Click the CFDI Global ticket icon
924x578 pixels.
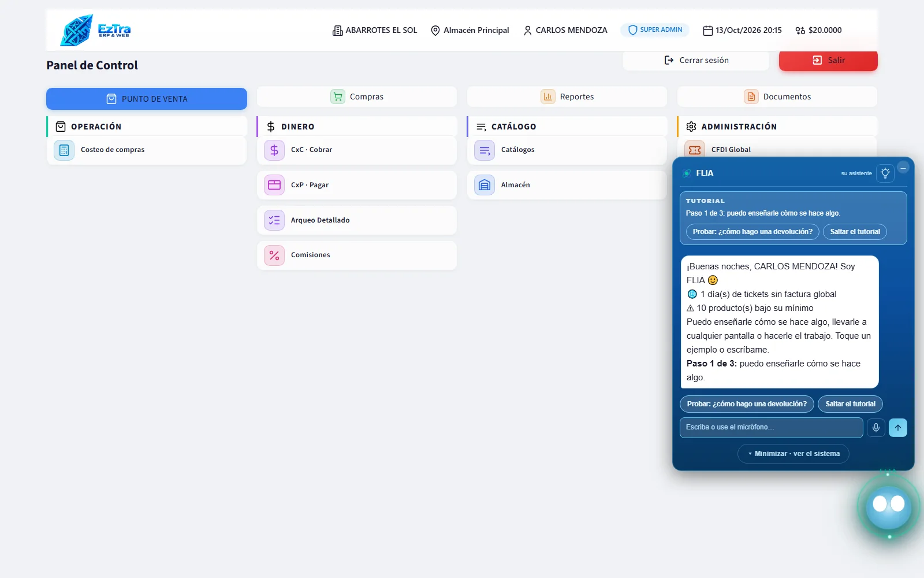[x=695, y=150]
